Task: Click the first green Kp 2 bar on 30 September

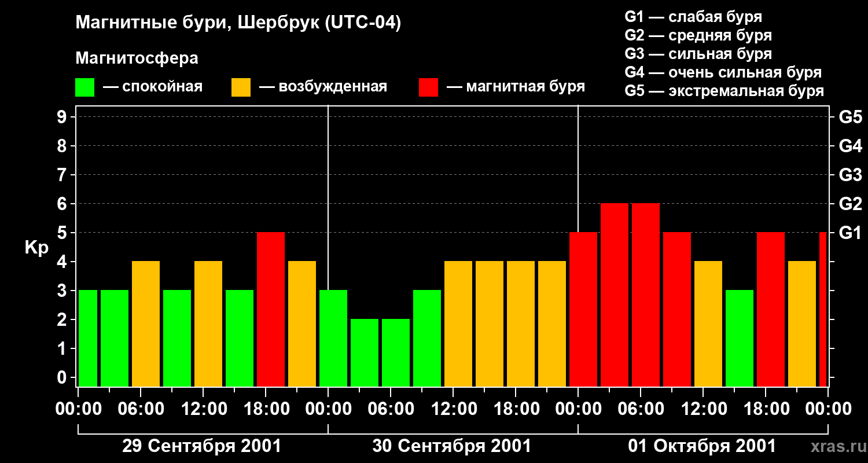Action: point(365,353)
